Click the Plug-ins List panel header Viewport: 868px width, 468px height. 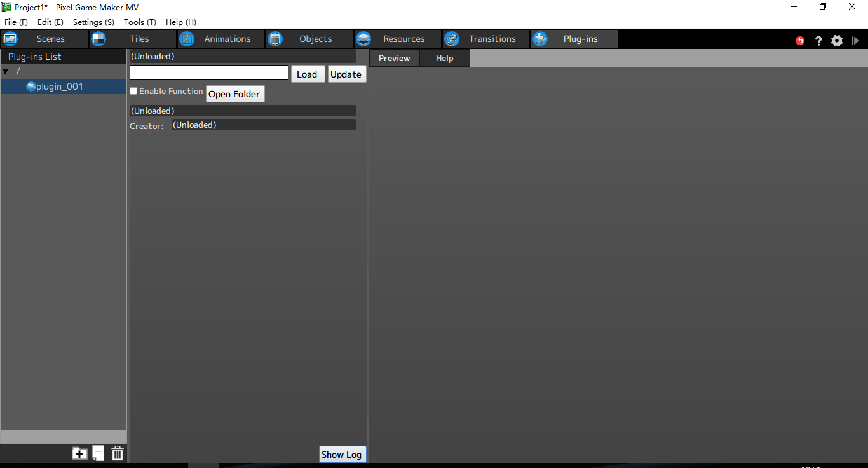click(x=64, y=57)
